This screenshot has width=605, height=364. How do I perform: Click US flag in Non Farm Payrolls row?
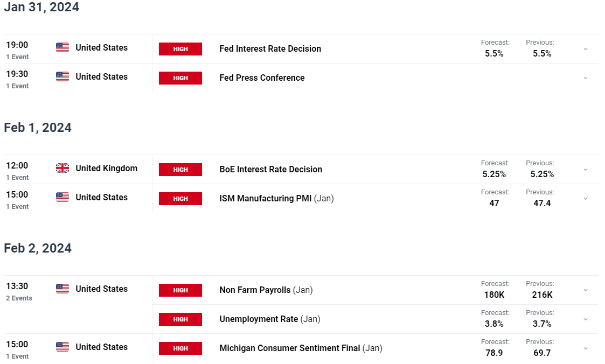coord(62,289)
